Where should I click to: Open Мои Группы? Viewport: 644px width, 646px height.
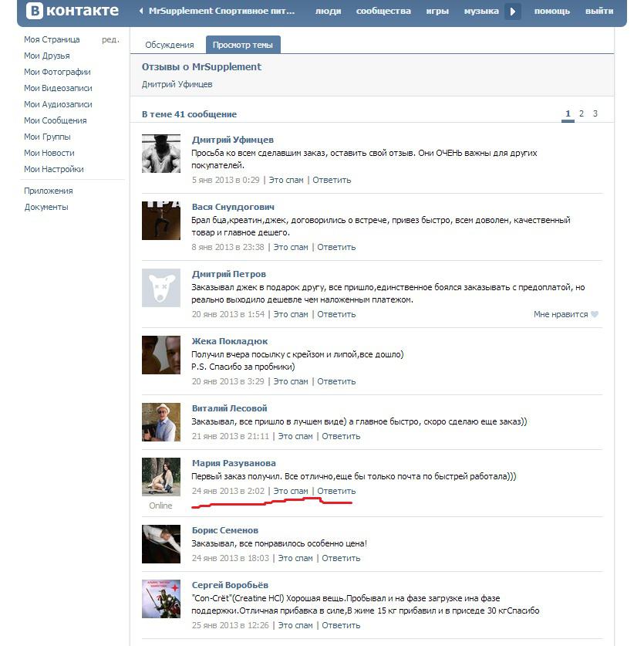47,137
